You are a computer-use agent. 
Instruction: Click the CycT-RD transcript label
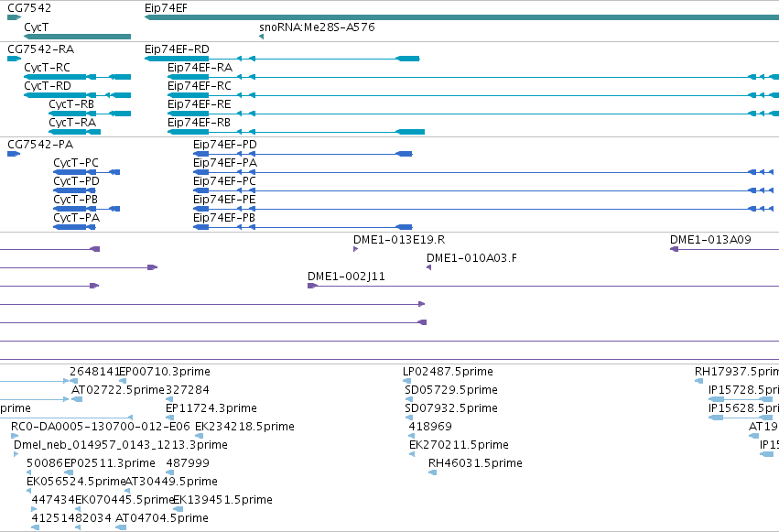pyautogui.click(x=48, y=85)
